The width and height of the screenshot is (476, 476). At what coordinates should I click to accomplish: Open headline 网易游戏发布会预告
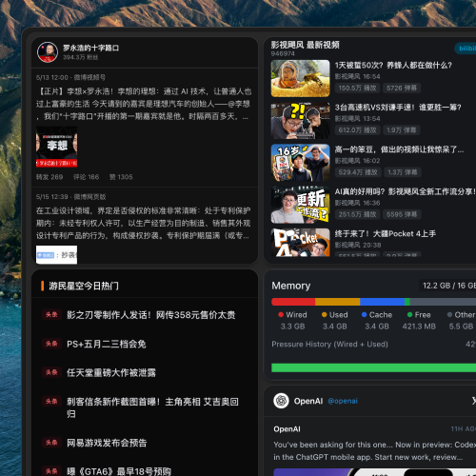107,443
